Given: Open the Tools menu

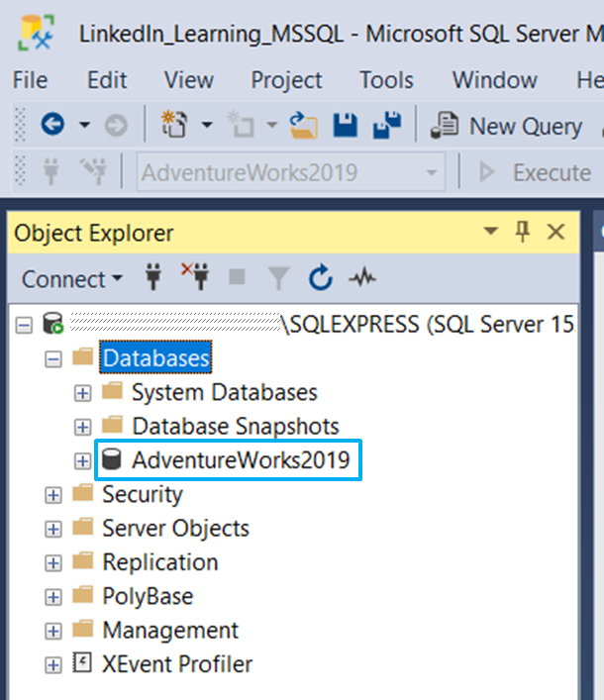Looking at the screenshot, I should (386, 80).
